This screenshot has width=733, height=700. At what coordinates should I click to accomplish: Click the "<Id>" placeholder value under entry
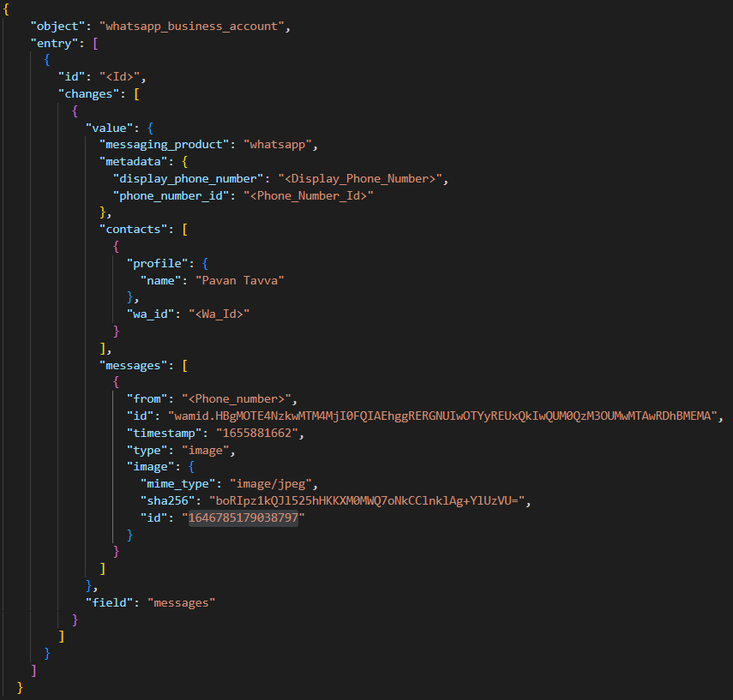click(120, 77)
